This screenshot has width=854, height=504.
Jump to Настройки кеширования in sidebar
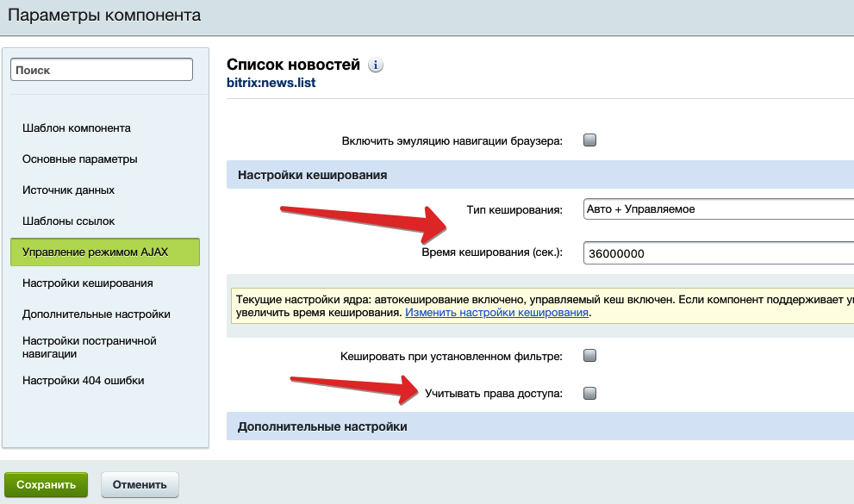(88, 283)
